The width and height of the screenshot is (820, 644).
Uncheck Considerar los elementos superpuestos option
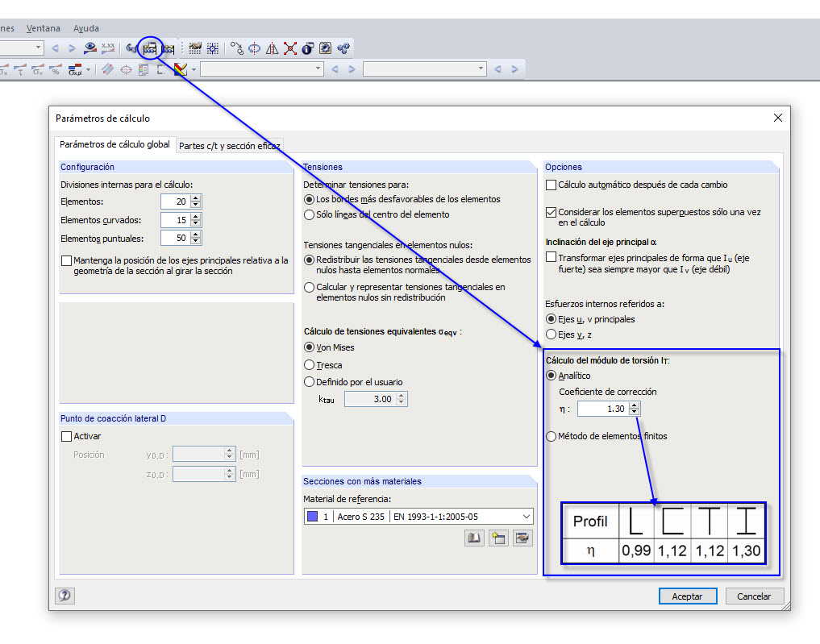pyautogui.click(x=551, y=212)
